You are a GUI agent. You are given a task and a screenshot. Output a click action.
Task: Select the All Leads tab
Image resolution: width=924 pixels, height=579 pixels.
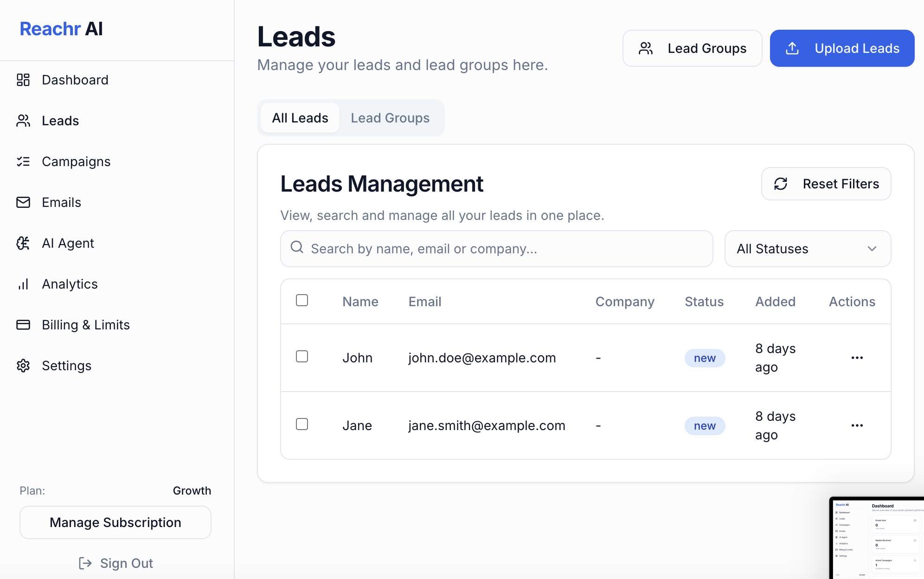[x=300, y=118]
